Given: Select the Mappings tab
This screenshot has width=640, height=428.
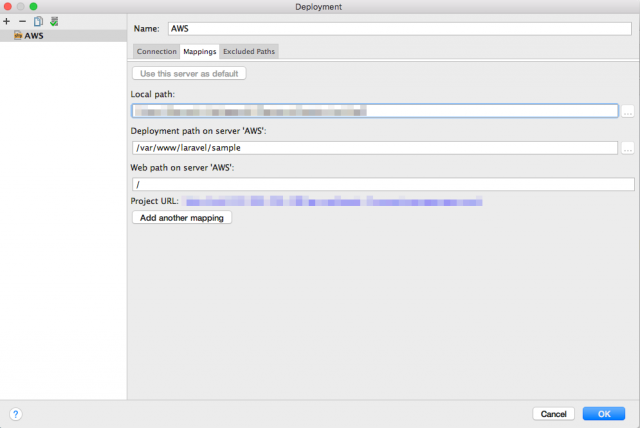Looking at the screenshot, I should point(200,51).
